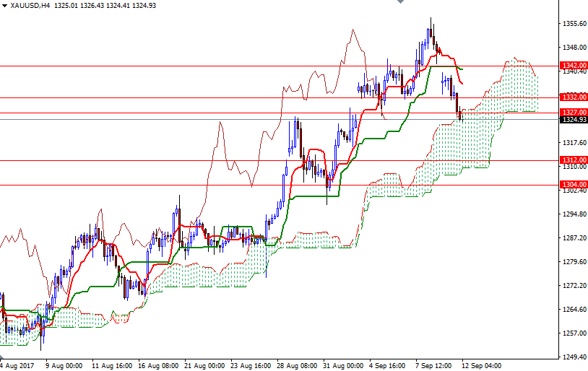588x371 pixels.
Task: Select the 1327.00 red price label
Action: [573, 113]
